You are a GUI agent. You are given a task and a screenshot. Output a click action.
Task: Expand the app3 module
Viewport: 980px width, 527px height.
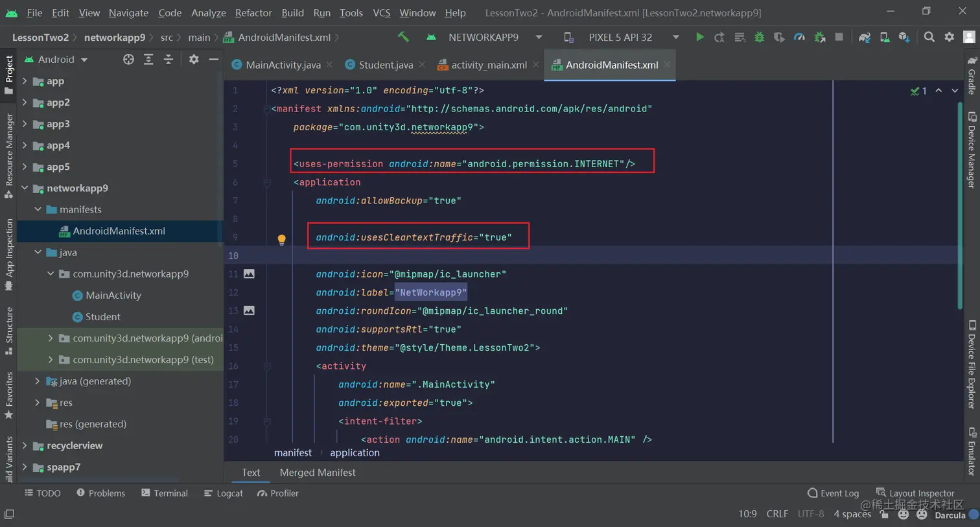click(x=25, y=124)
